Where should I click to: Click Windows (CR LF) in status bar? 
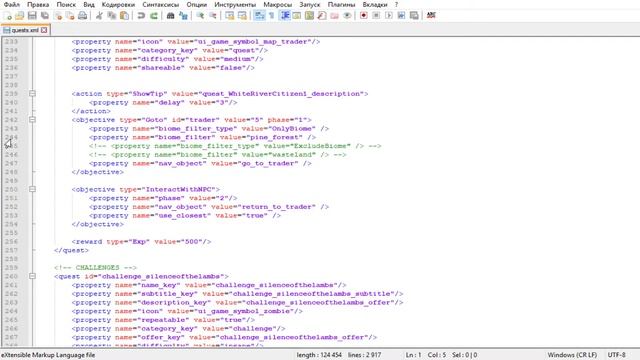click(x=572, y=355)
